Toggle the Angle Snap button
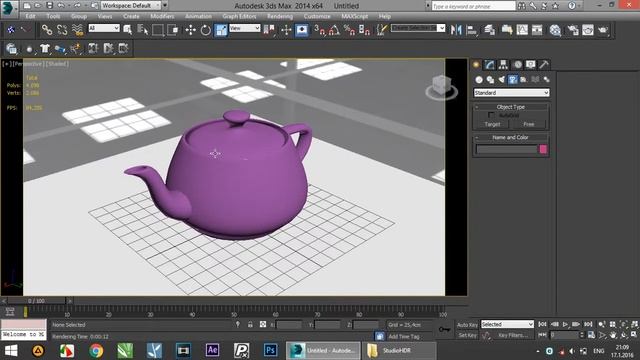 coord(334,30)
